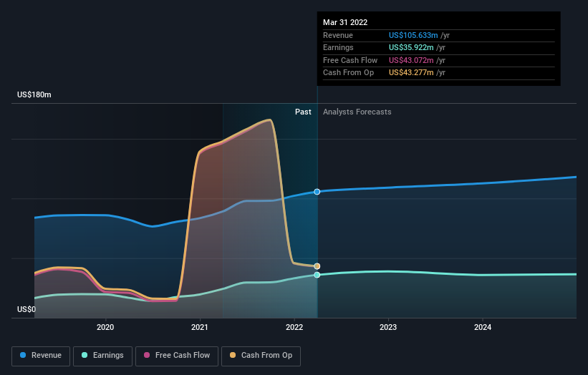Image resolution: width=588 pixels, height=375 pixels.
Task: Click the Revenue data point marker
Action: pyautogui.click(x=317, y=192)
